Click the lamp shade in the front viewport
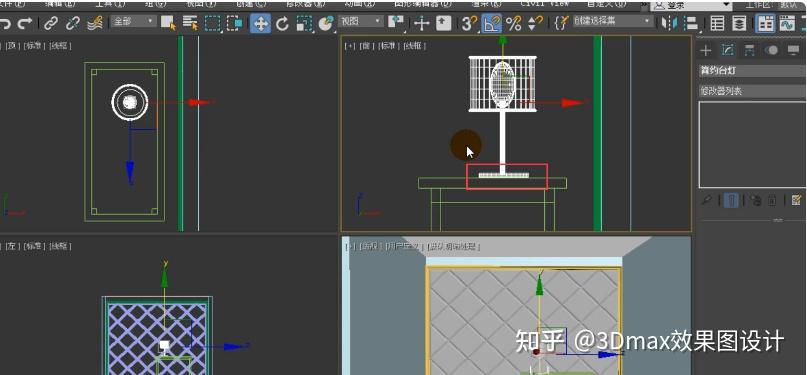The height and width of the screenshot is (375, 807). (502, 83)
